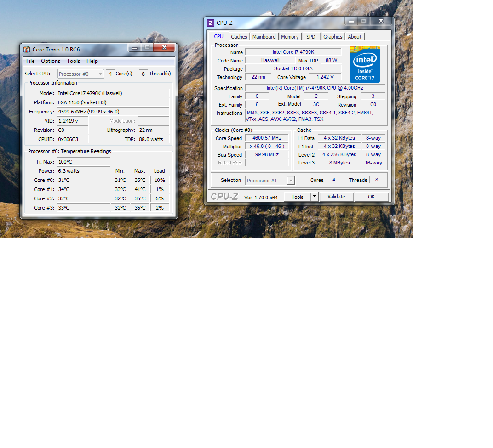
Task: Close the Core Temp window
Action: [164, 48]
